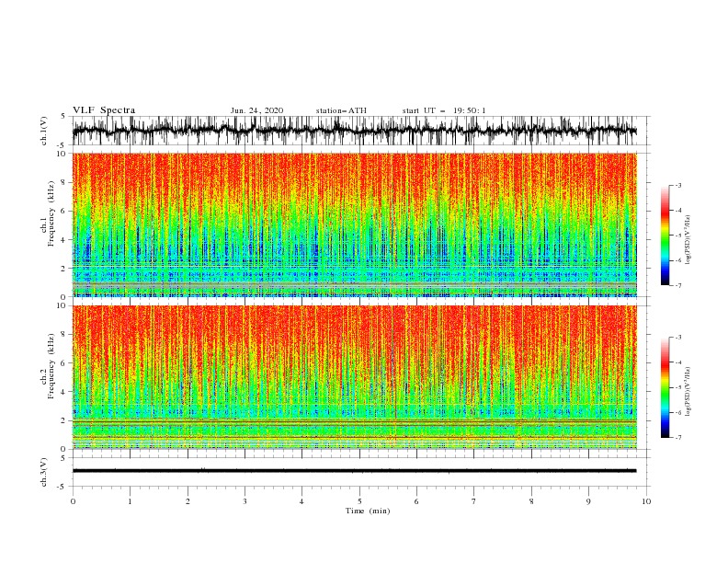Viewport: 728px width, 563px height.
Task: Click the "-3" label on ch.1 color bar
Action: pyautogui.click(x=678, y=185)
